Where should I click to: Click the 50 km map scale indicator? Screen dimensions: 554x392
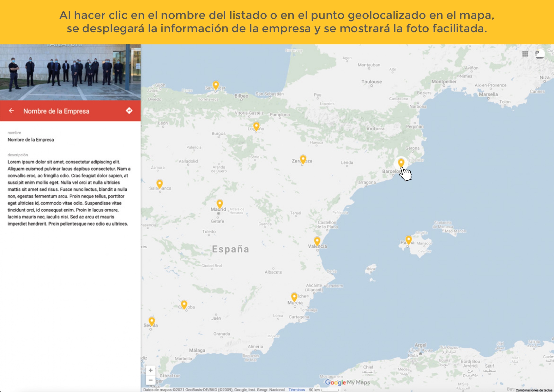tap(323, 390)
